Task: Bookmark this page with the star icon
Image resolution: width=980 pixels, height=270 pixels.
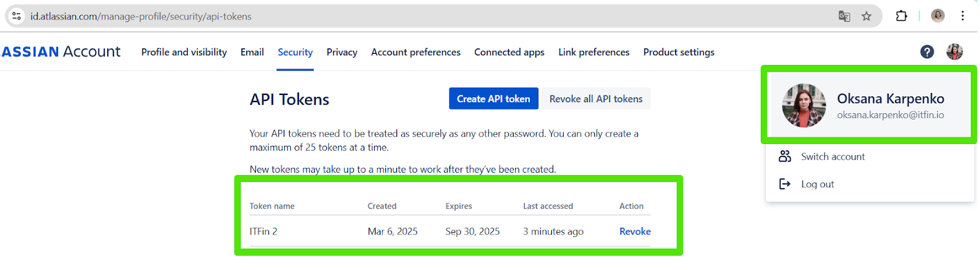Action: click(x=866, y=17)
